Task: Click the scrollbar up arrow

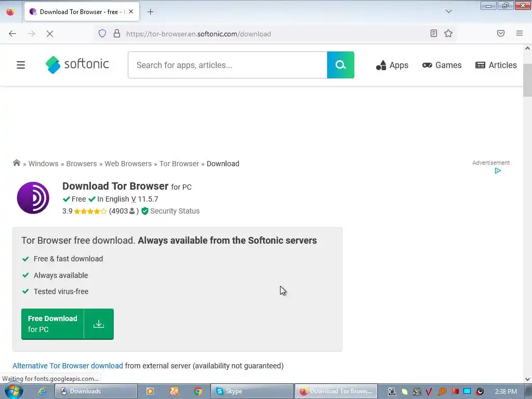Action: [528, 48]
